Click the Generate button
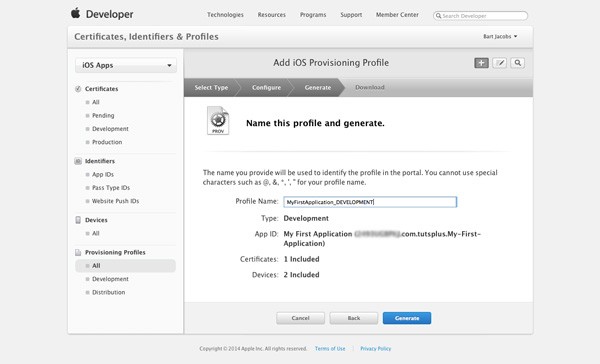The width and height of the screenshot is (600, 364). [x=407, y=318]
